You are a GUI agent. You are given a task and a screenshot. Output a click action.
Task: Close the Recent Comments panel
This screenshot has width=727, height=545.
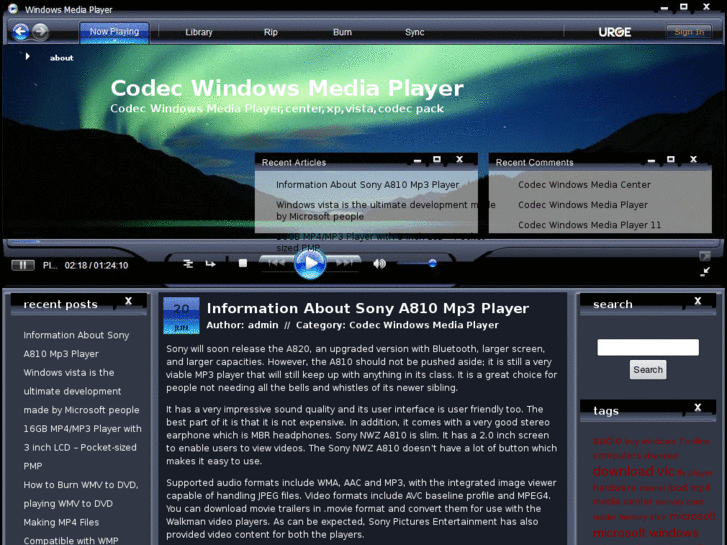(693, 159)
